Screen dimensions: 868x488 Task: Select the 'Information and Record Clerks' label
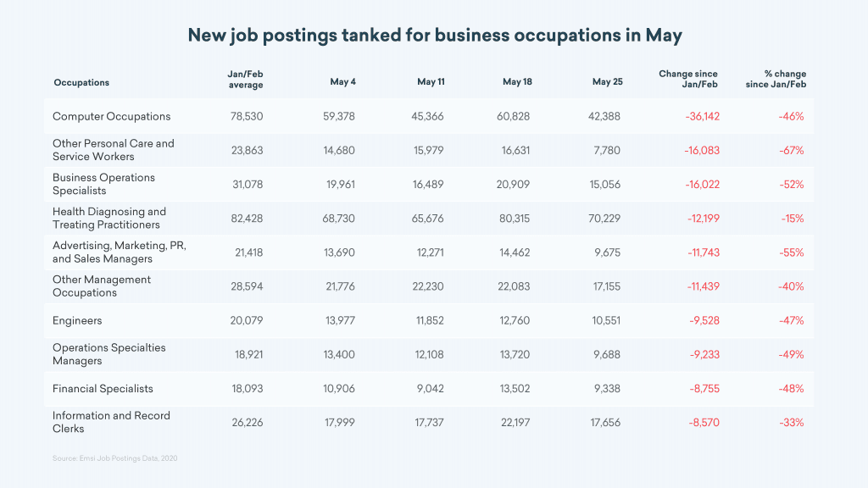[111, 422]
